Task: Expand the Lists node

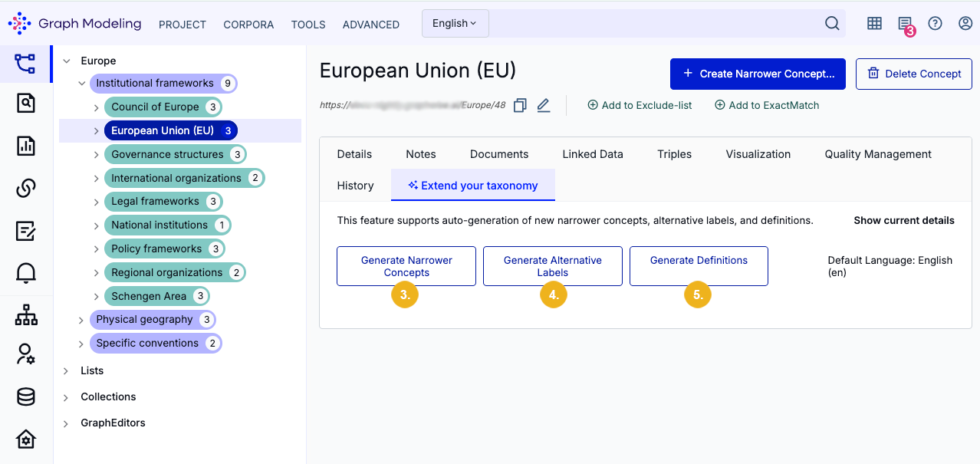Action: point(67,370)
